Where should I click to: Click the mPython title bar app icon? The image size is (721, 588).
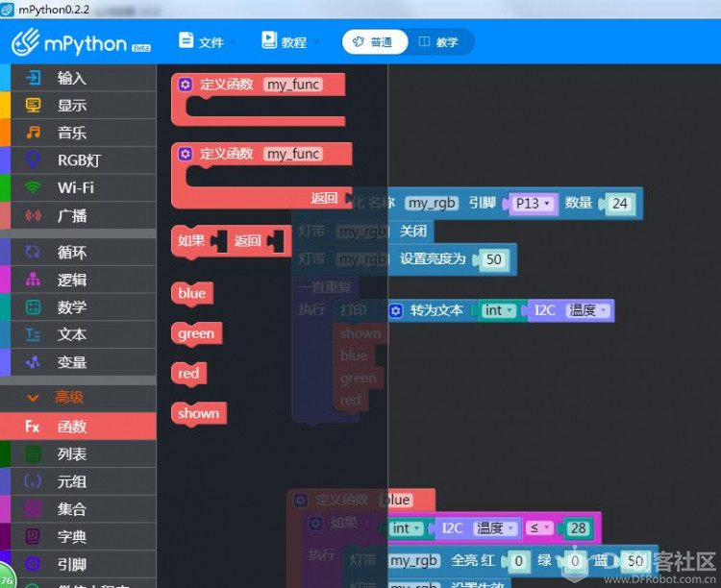click(x=8, y=10)
